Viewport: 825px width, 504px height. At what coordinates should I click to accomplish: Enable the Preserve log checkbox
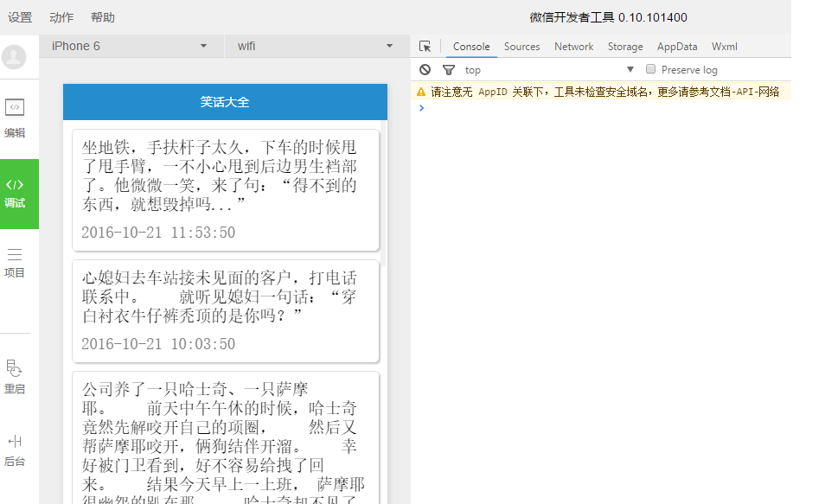tap(651, 69)
